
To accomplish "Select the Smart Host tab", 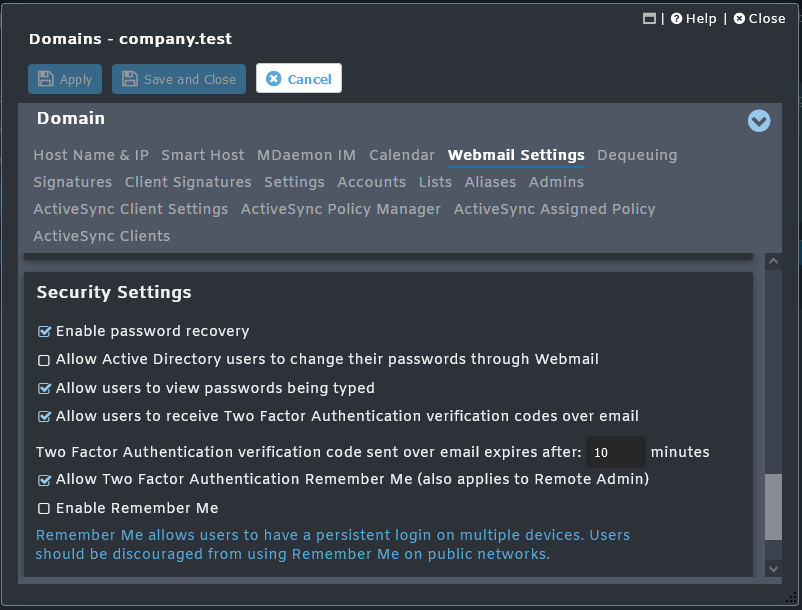I will [202, 155].
